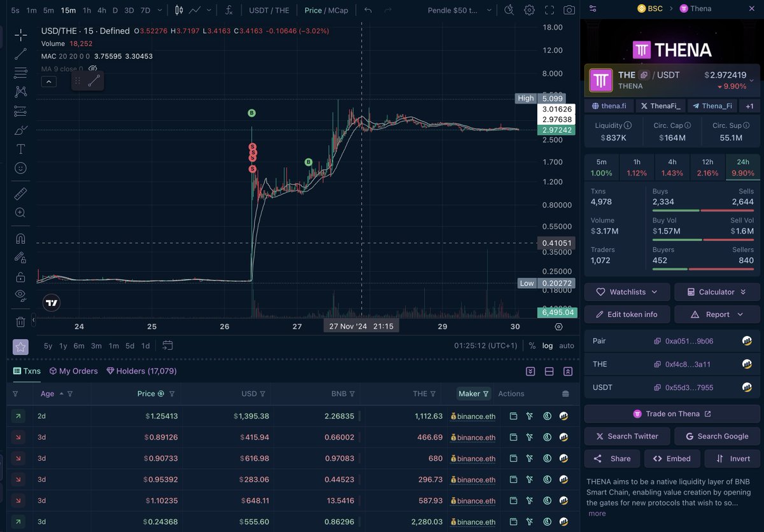Open the Pendle $50 layout dropdown
The image size is (764, 532).
(460, 10)
